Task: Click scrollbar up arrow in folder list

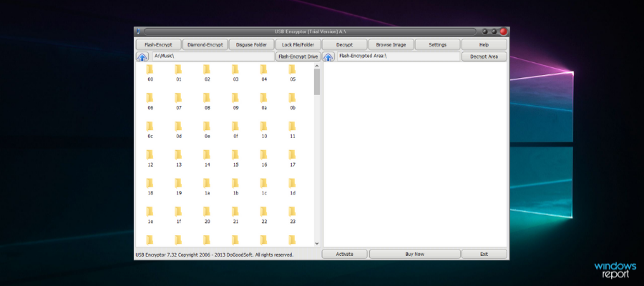Action: click(317, 66)
